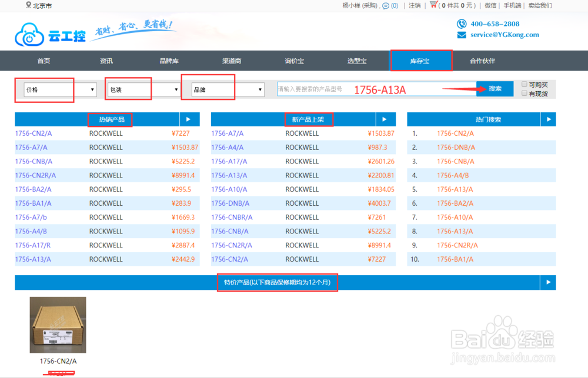Click the phone icon beside 400-658-2808
The height and width of the screenshot is (378, 588).
pos(462,24)
